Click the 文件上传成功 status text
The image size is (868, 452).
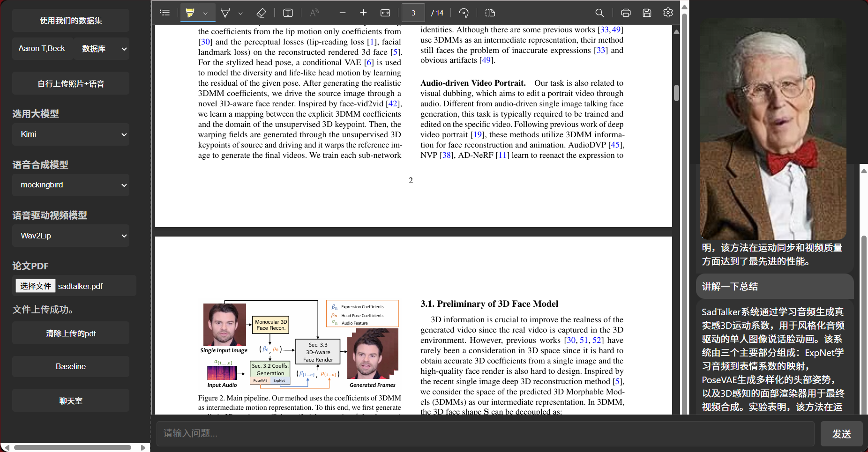tap(43, 310)
